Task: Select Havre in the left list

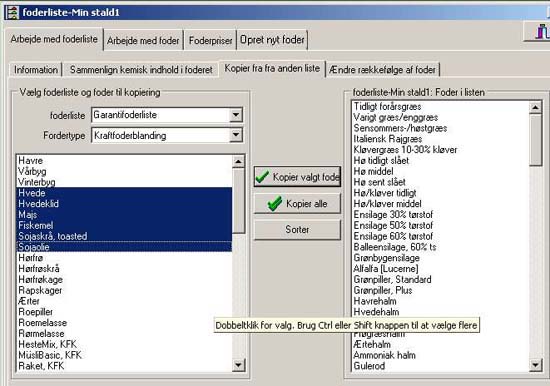Action: click(x=124, y=161)
